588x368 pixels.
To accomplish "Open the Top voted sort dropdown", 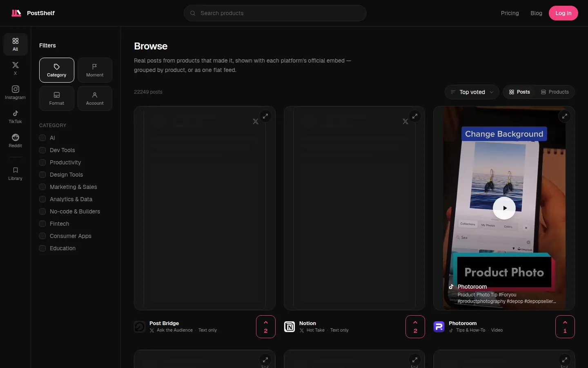I will [472, 92].
